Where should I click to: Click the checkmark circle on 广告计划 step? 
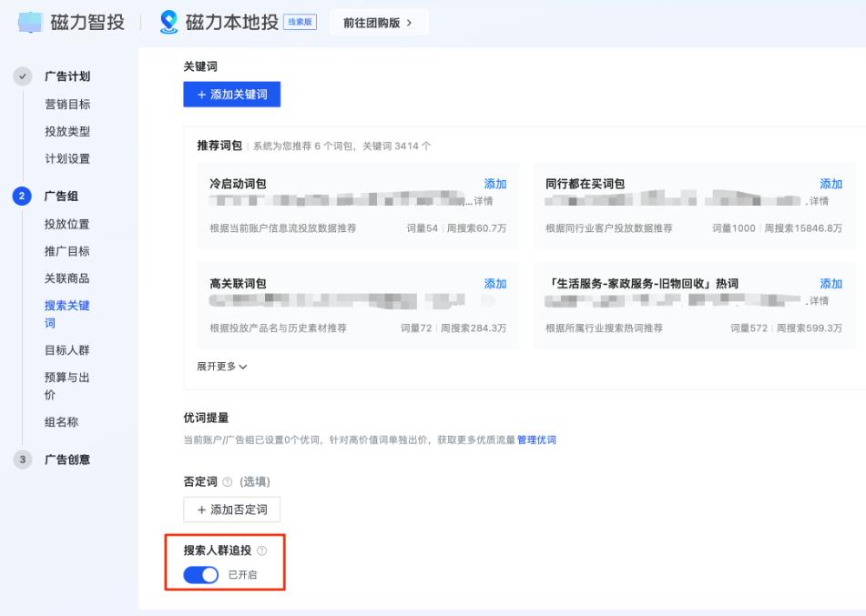(22, 76)
